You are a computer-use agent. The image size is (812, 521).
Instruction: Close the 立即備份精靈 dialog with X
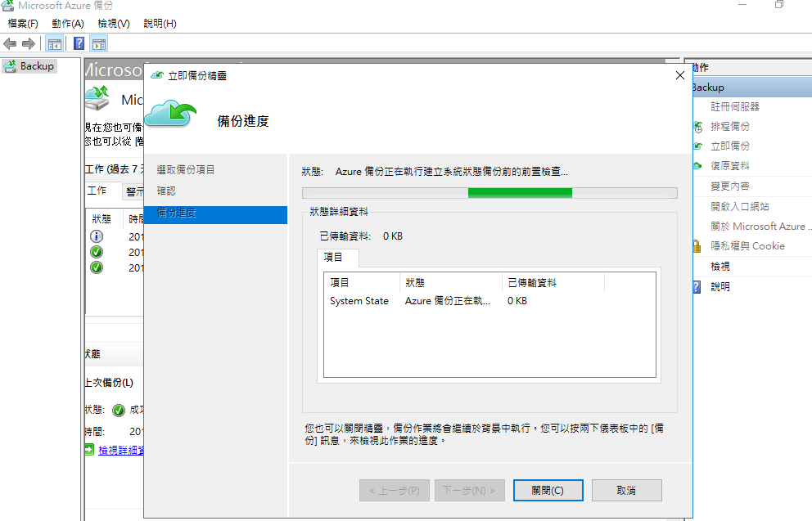coord(680,75)
